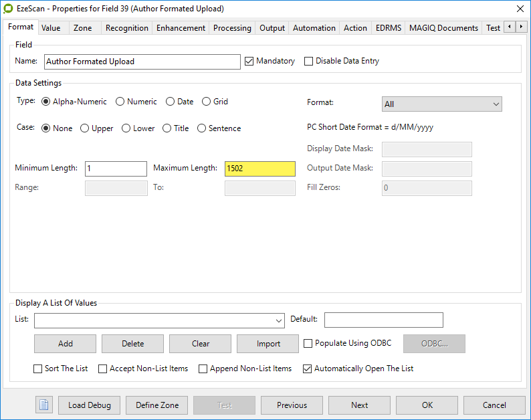
Task: Switch to the Recognition tab
Action: [126, 27]
